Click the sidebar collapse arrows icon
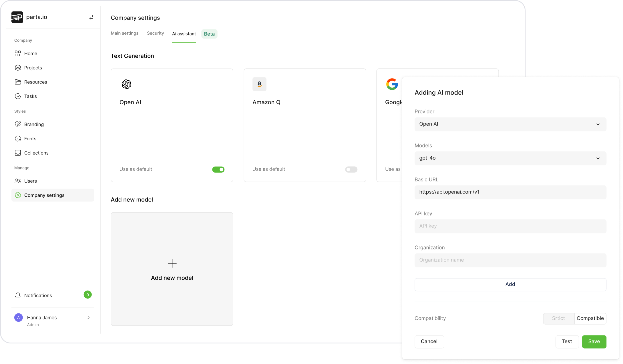623x364 pixels. (x=91, y=17)
